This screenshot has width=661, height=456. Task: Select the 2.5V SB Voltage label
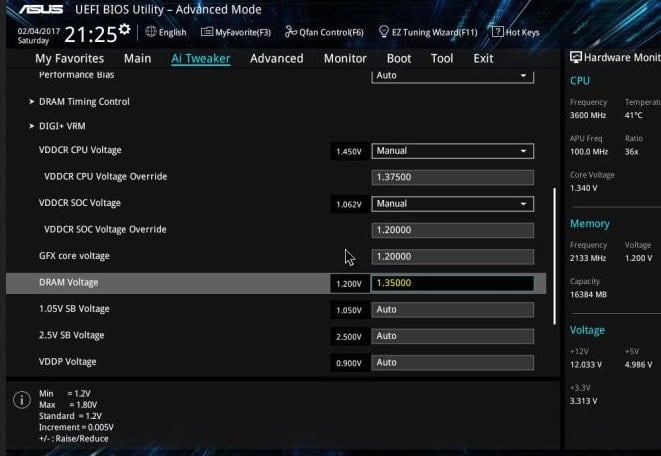pos(72,335)
